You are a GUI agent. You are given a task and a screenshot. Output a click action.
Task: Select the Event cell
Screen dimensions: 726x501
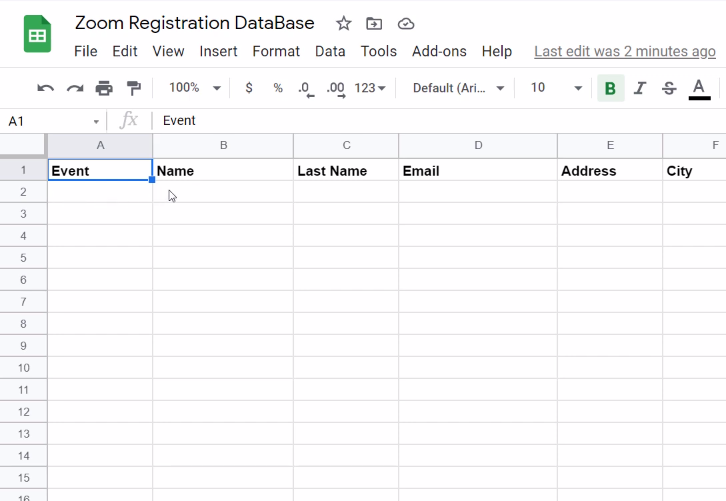coord(100,170)
